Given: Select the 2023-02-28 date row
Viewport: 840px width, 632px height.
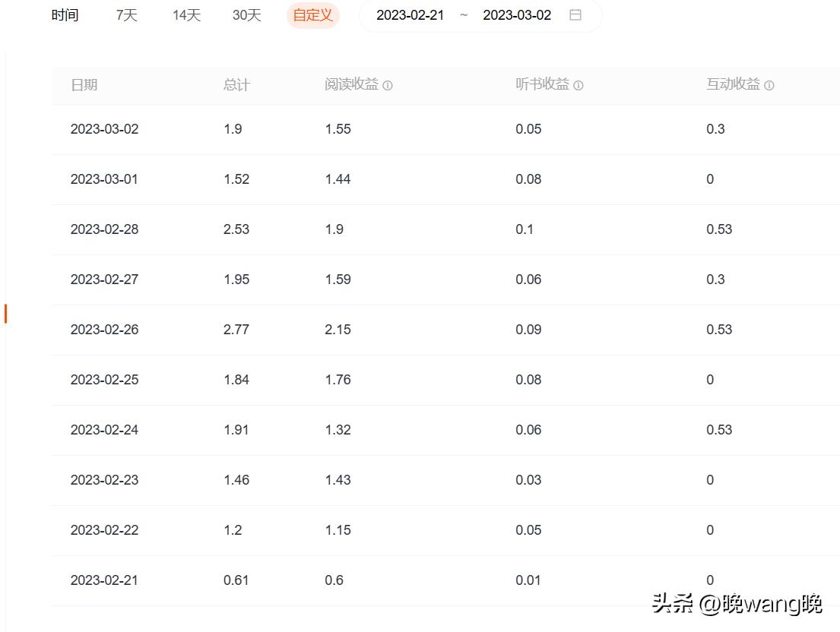Looking at the screenshot, I should coord(105,229).
